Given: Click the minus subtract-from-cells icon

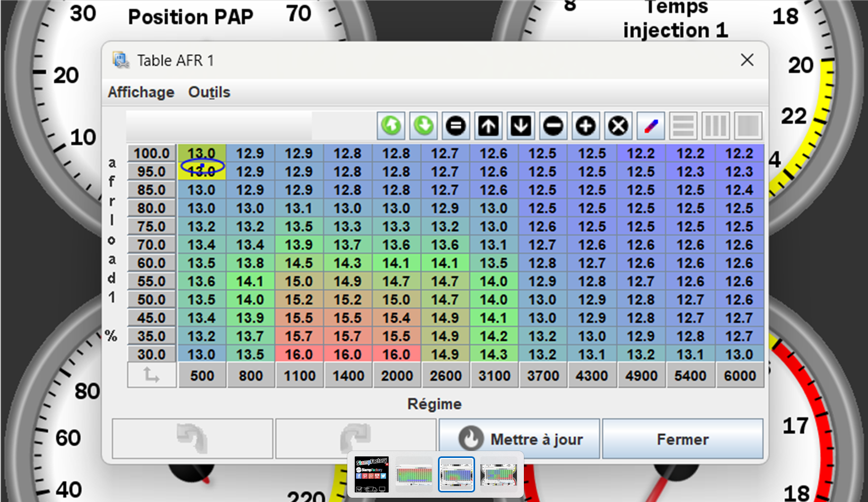Looking at the screenshot, I should click(x=553, y=126).
